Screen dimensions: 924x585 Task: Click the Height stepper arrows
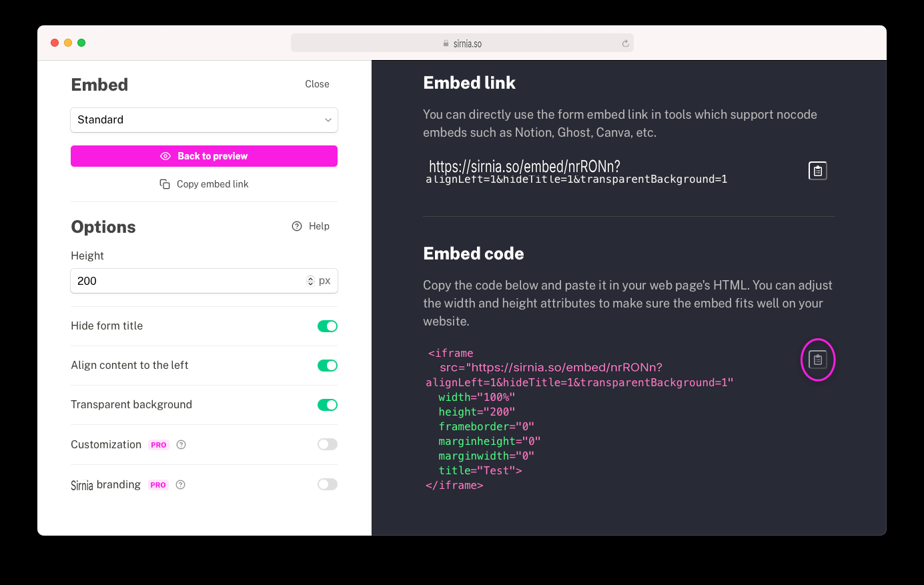click(310, 281)
